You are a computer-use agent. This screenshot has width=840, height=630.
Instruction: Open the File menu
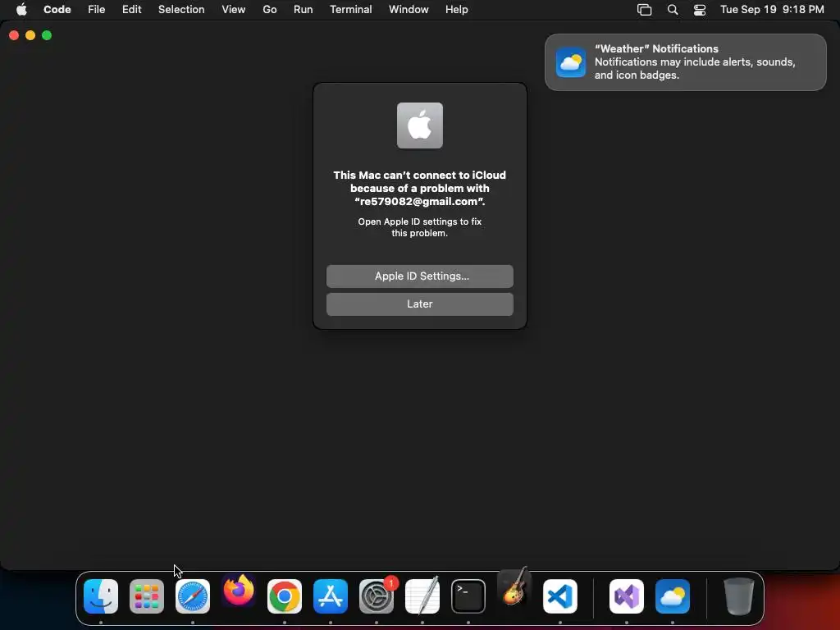tap(97, 9)
